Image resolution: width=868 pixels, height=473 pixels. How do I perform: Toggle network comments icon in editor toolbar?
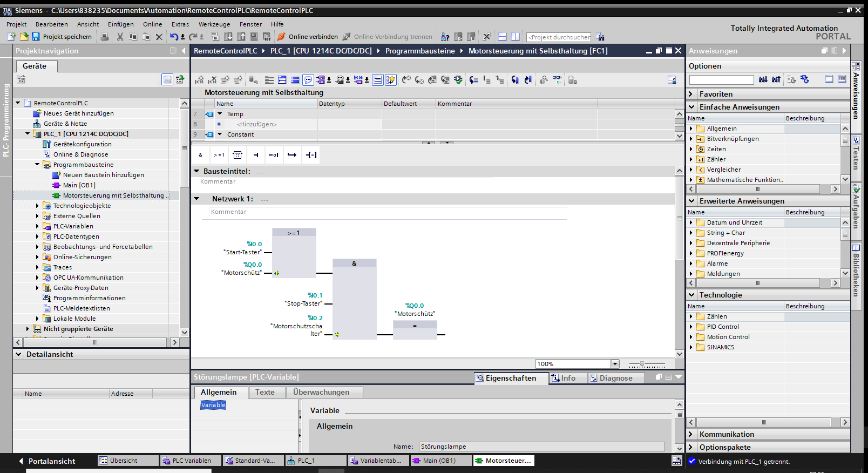(308, 80)
